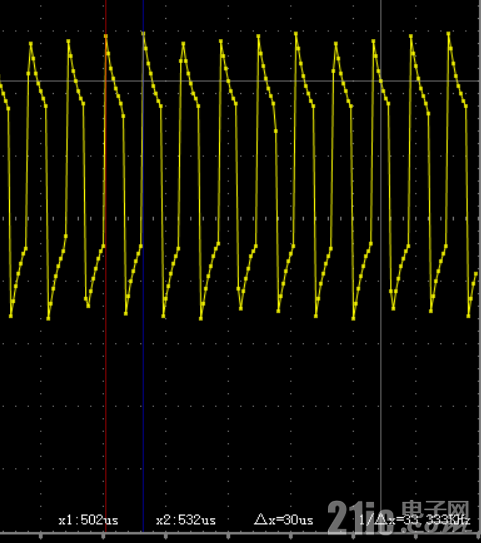The height and width of the screenshot is (543, 481).
Task: Click where blue cursor crosses horizontal gray line
Action: [143, 81]
